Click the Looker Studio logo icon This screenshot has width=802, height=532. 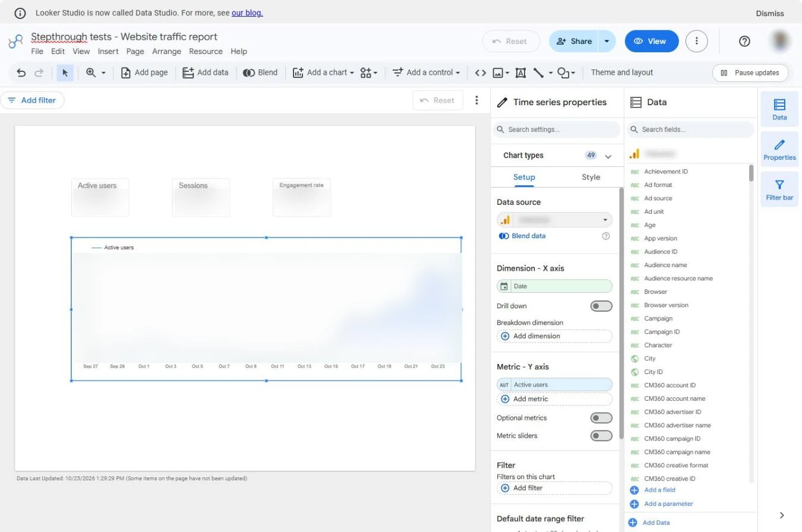(x=15, y=42)
